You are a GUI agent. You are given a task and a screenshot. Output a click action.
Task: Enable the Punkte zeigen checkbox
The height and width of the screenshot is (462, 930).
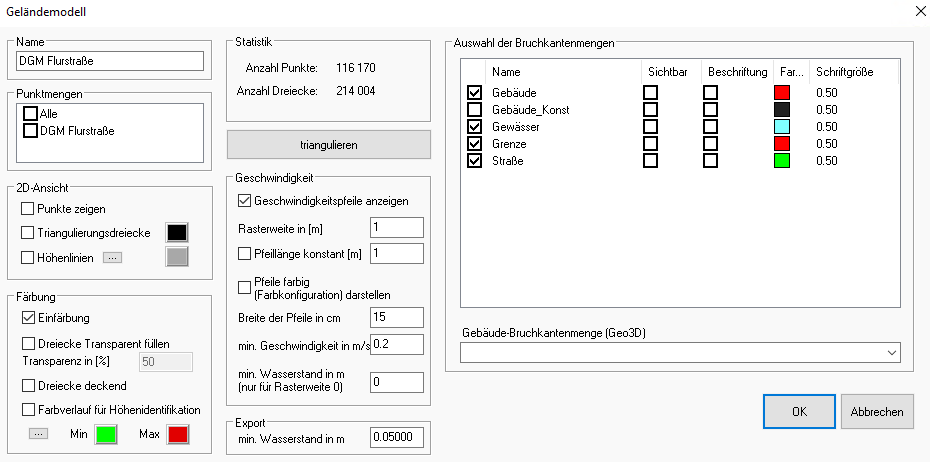pyautogui.click(x=28, y=209)
